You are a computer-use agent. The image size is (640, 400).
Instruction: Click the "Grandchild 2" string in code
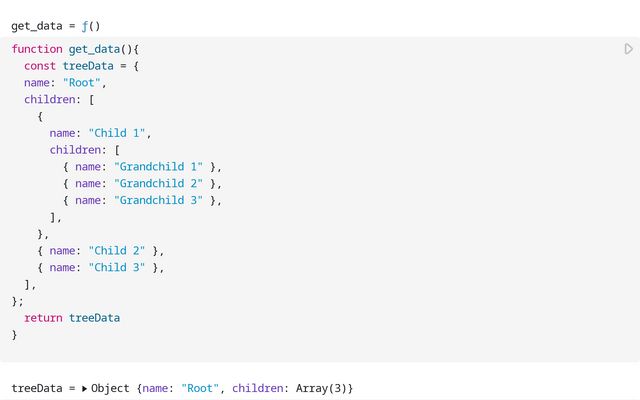point(158,183)
